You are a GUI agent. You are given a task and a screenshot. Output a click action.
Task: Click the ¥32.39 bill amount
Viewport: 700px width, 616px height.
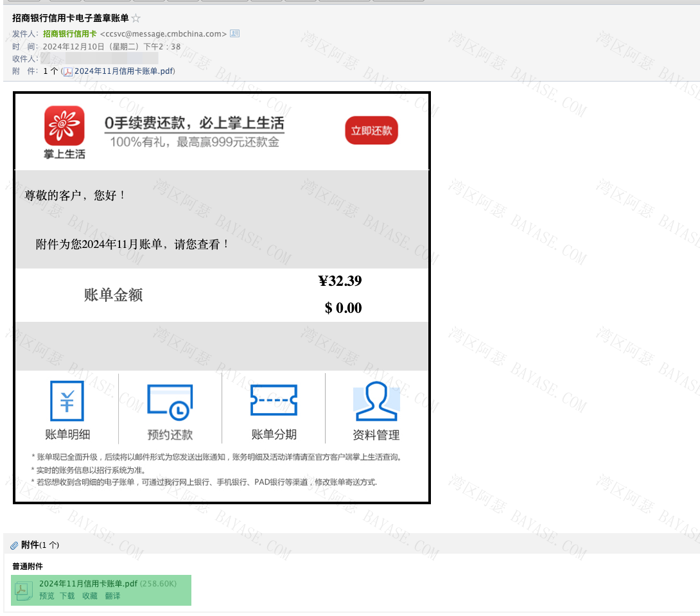click(x=340, y=281)
